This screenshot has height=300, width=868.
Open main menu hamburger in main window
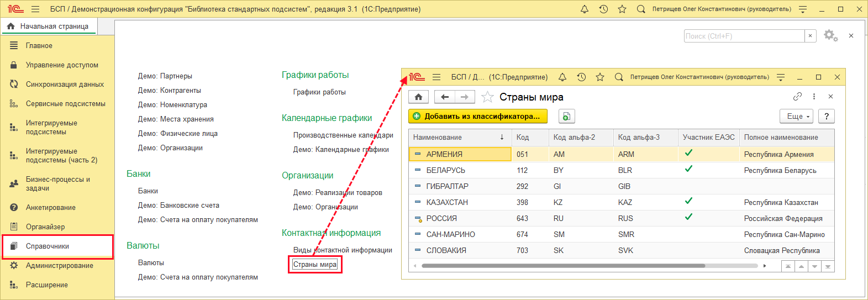[35, 9]
